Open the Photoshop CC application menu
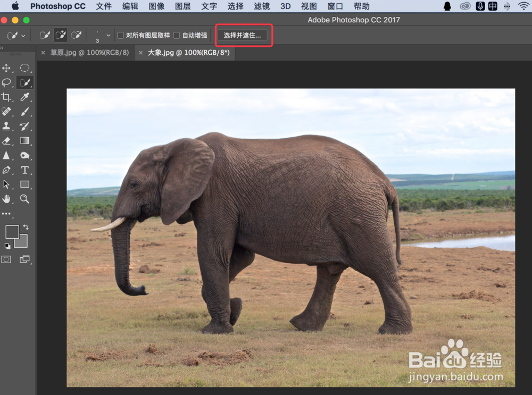Image resolution: width=532 pixels, height=395 pixels. [58, 6]
